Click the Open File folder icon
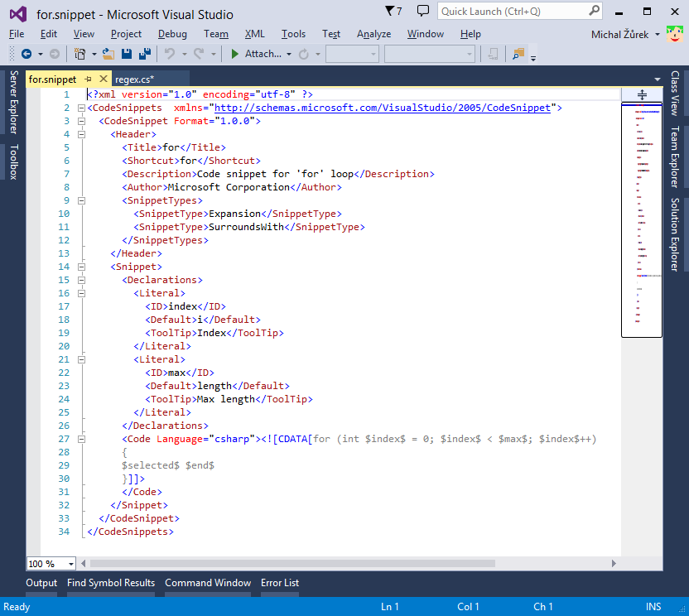The height and width of the screenshot is (616, 689). tap(108, 52)
